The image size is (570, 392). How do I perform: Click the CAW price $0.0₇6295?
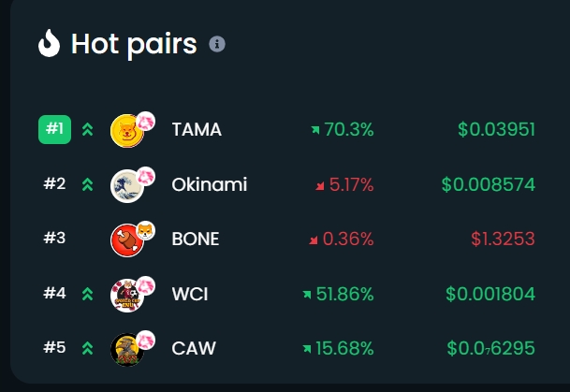pos(490,348)
